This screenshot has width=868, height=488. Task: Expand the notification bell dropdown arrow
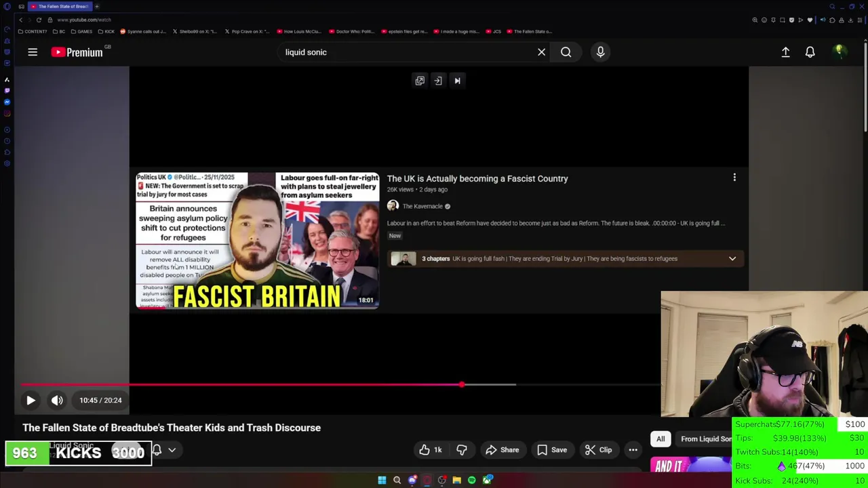tap(172, 450)
